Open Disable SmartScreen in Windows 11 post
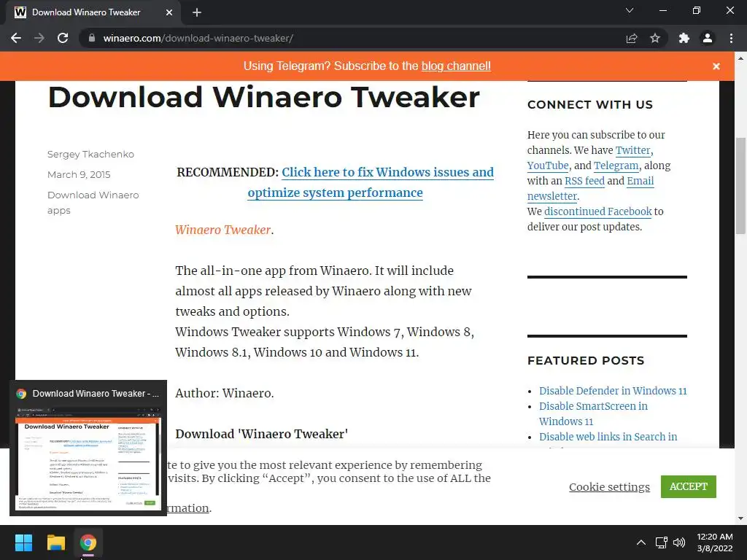The height and width of the screenshot is (560, 747). tap(593, 414)
